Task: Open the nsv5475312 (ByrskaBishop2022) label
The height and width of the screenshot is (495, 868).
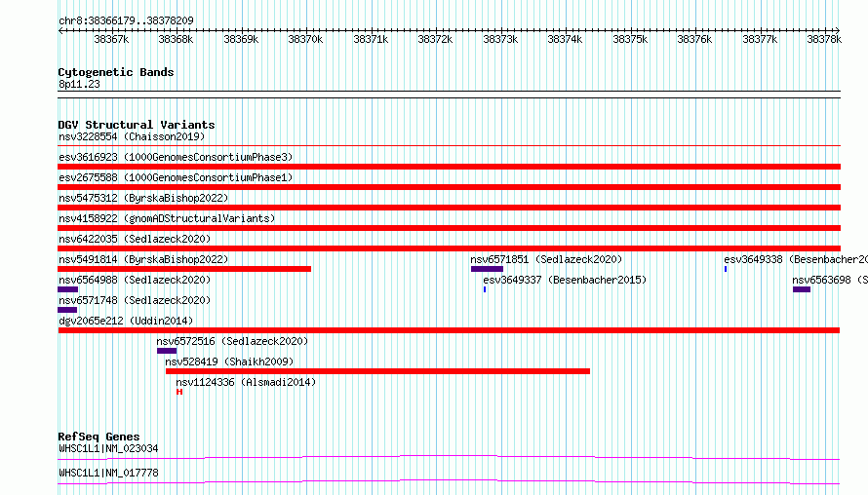Action: 143,198
